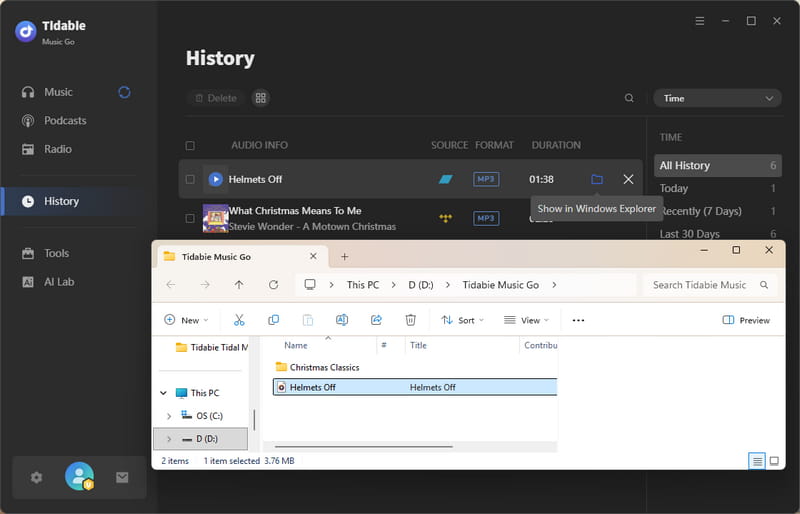Check the What Christmas Means To Me checkbox
The height and width of the screenshot is (514, 800).
190,218
